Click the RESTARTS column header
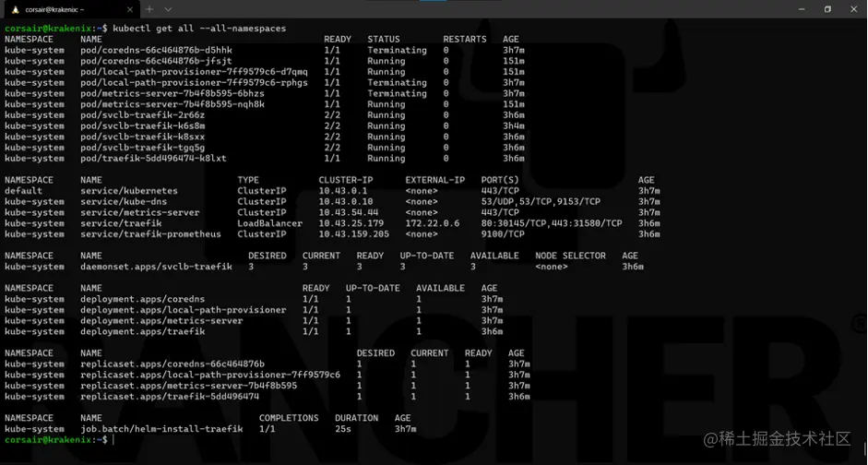The width and height of the screenshot is (868, 465). click(465, 40)
